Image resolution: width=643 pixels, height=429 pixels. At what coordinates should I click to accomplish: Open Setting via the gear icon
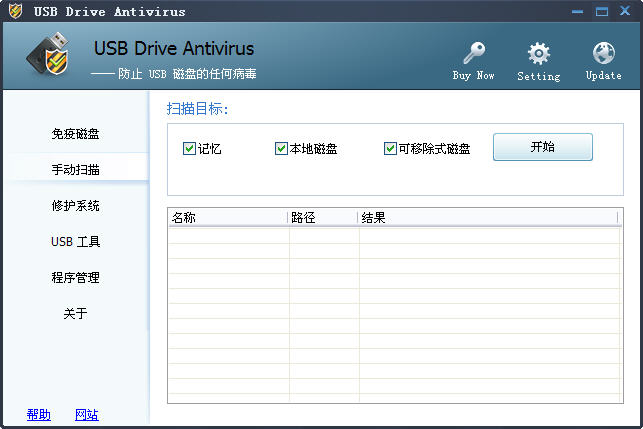[538, 54]
